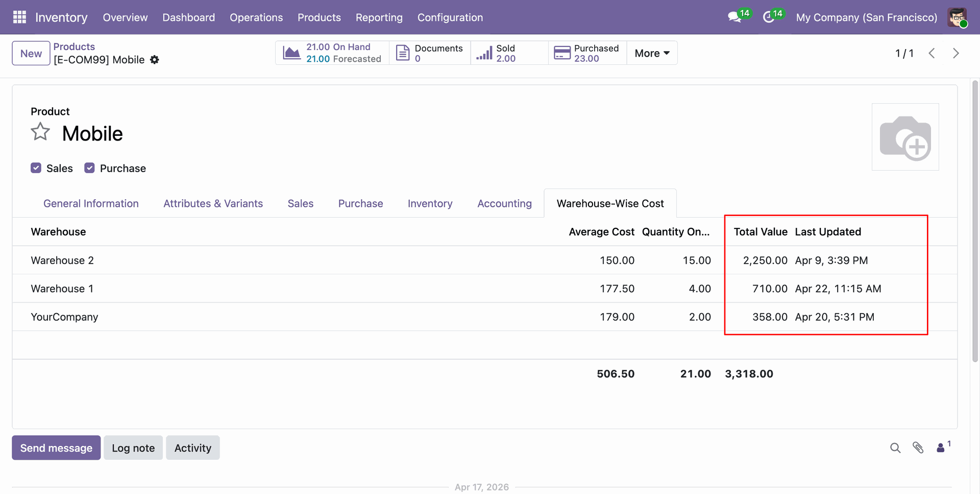Go to the previous record arrow

(932, 53)
